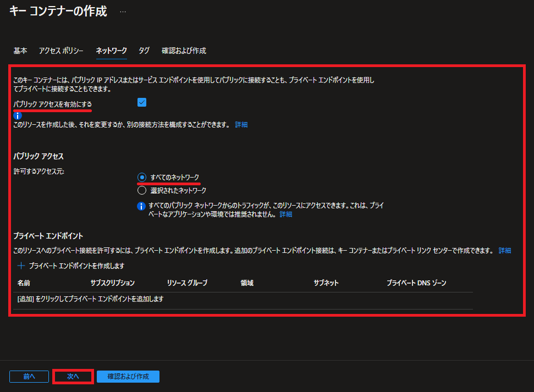Viewport: 534px width, 392px height.
Task: Open the ellipsis menu beside the page title
Action: (123, 12)
